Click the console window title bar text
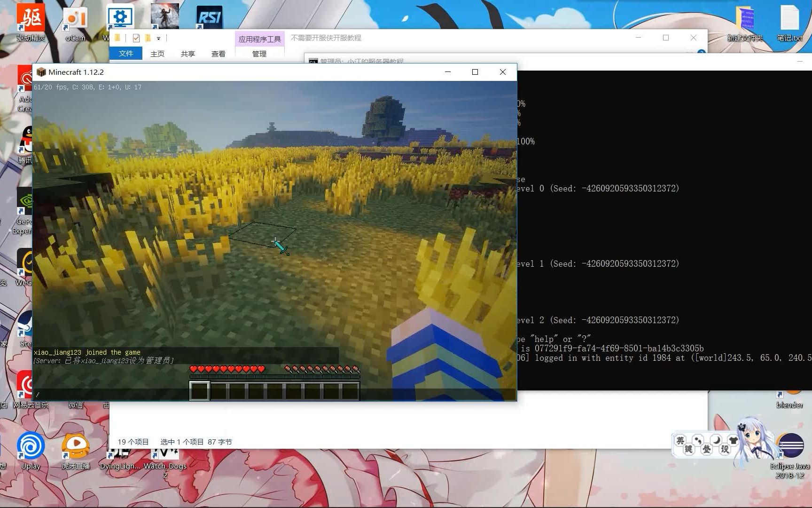 click(x=362, y=61)
